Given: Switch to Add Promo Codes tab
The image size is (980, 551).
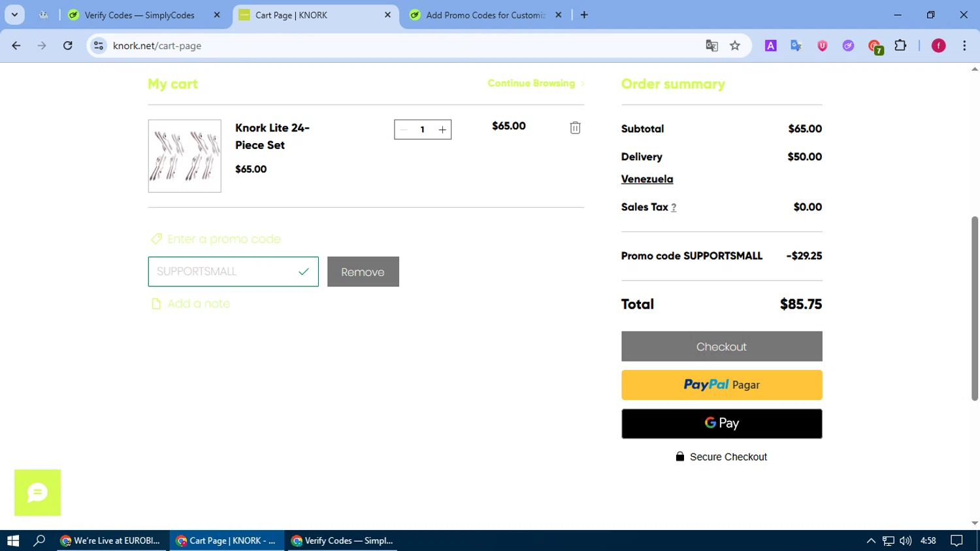Looking at the screenshot, I should point(485,15).
